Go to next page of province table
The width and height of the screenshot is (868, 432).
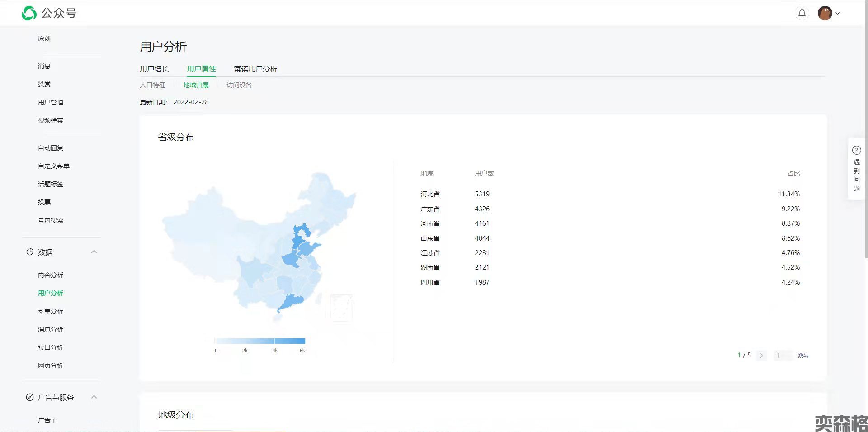[x=761, y=356]
